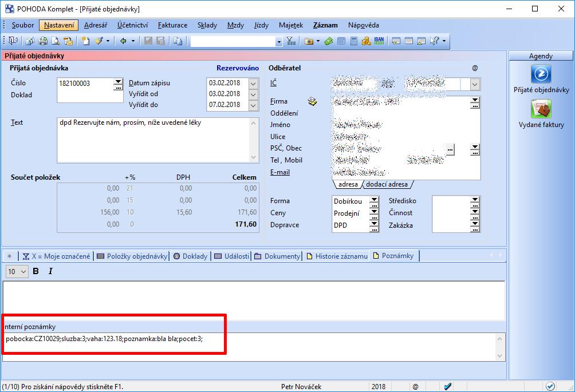Click the checkmark icon in status bar
Viewport: 575px width, 392px height.
pos(447,386)
